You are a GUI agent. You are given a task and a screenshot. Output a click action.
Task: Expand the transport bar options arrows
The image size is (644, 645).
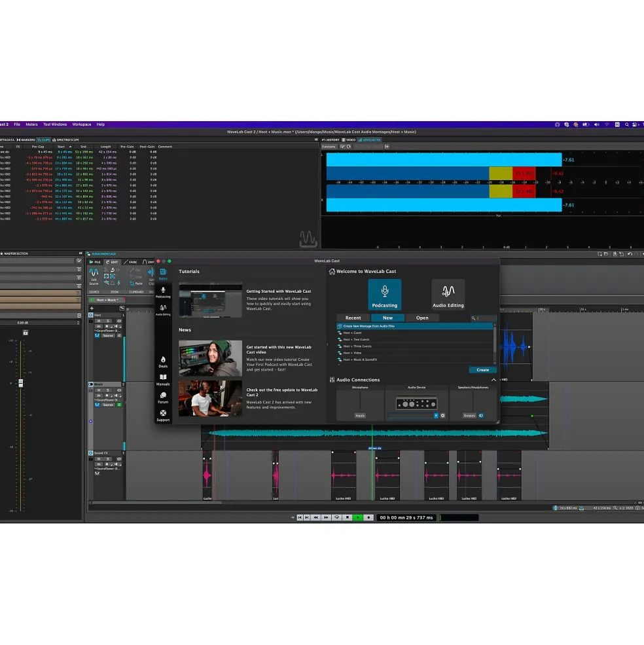click(x=293, y=517)
